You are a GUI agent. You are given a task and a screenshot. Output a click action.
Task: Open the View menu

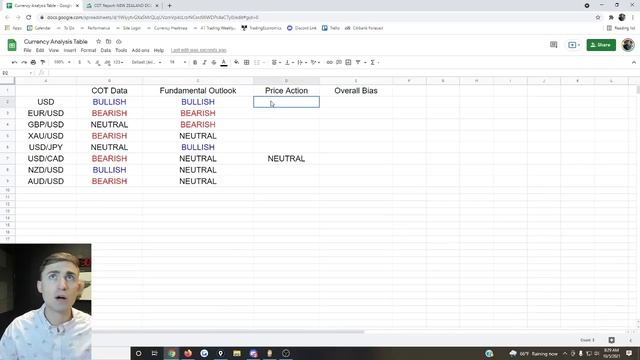point(53,50)
